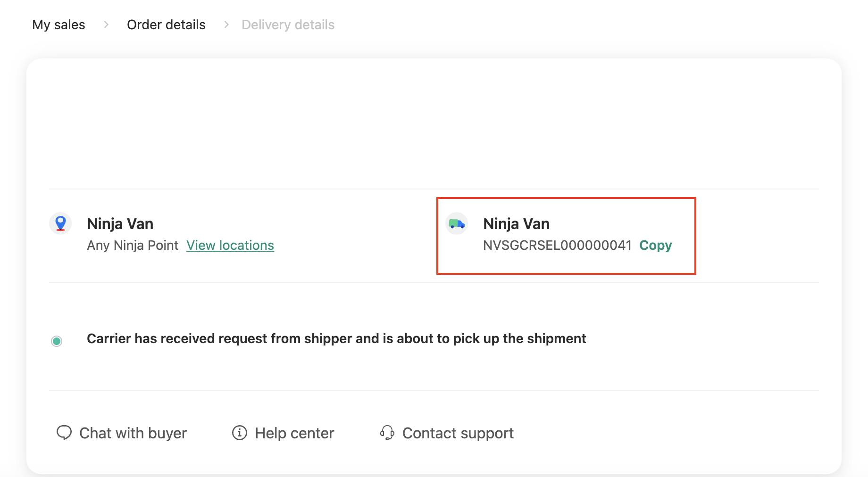Open Order details breadcrumb
Image resolution: width=868 pixels, height=477 pixels.
(166, 25)
